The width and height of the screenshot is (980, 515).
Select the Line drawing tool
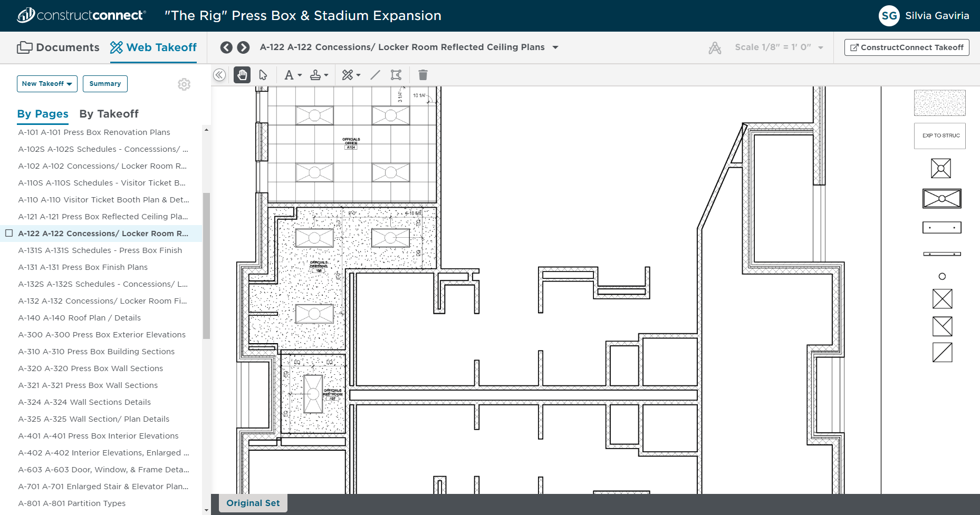[x=375, y=75]
